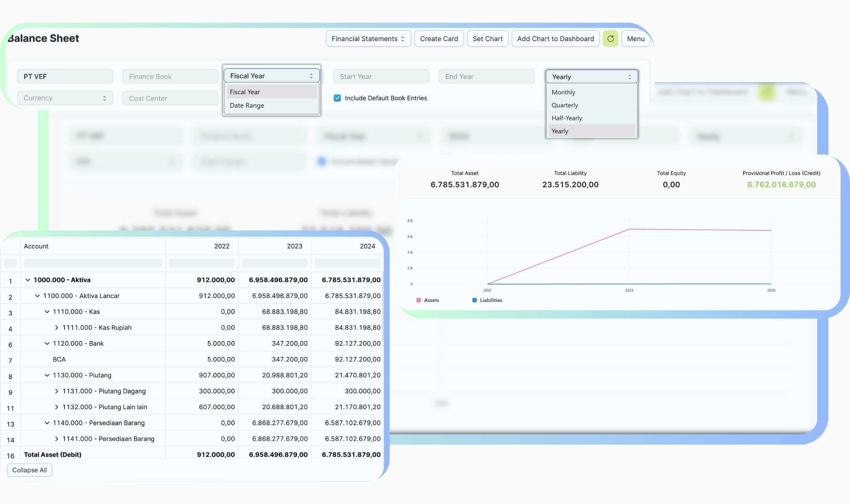Toggle the Assets legend series
850x504 pixels.
(x=431, y=300)
